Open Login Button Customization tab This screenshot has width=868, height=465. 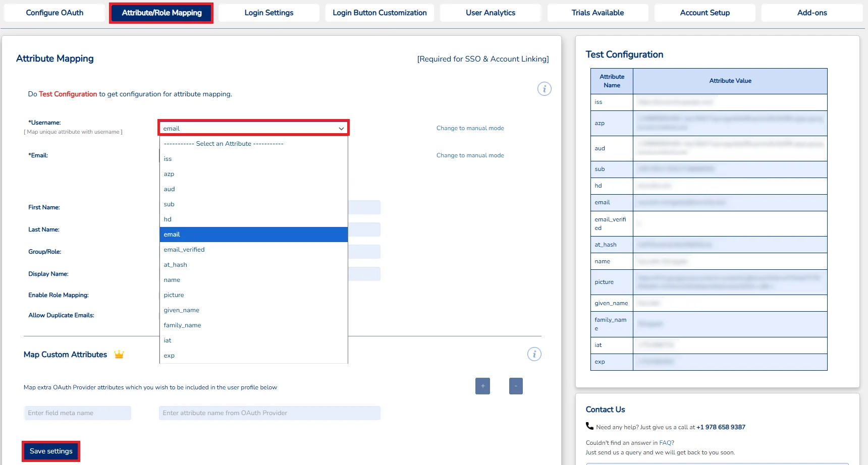coord(379,13)
